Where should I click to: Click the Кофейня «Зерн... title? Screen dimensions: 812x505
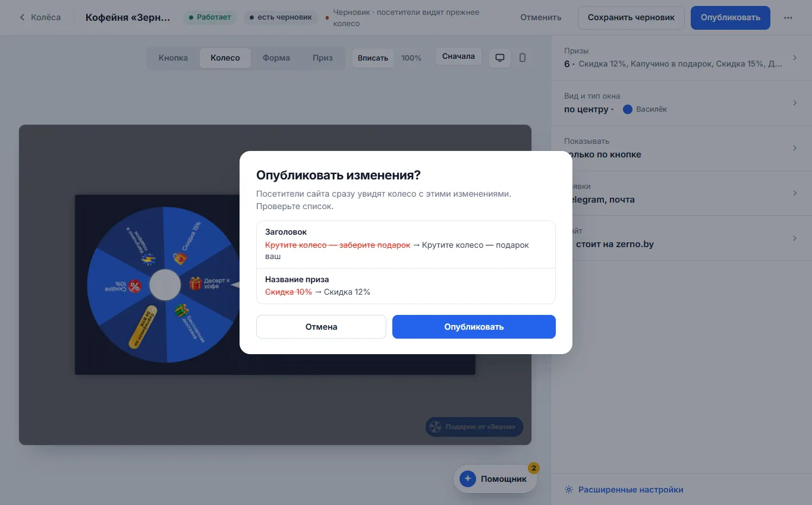click(x=128, y=18)
